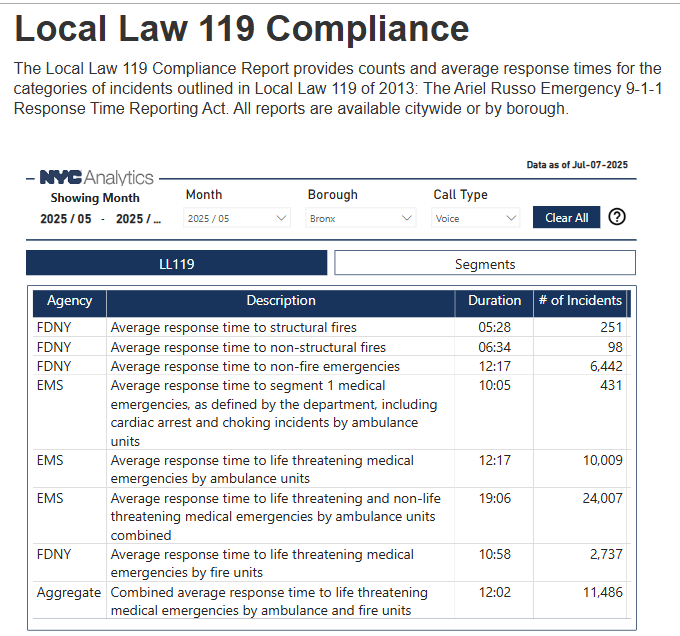The height and width of the screenshot is (636, 680).
Task: Click life threatening emergencies by fire units description
Action: pos(262,563)
